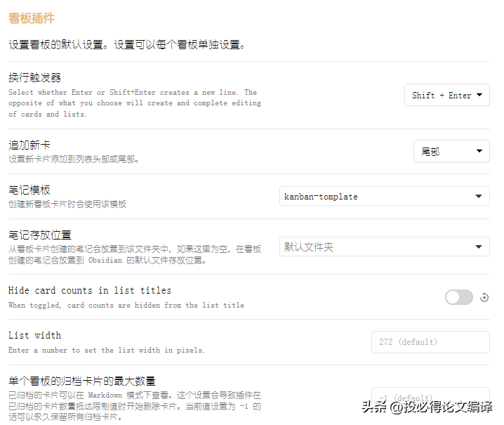This screenshot has width=504, height=425.
Task: Select the Enter a number to set list width text
Action: (107, 350)
